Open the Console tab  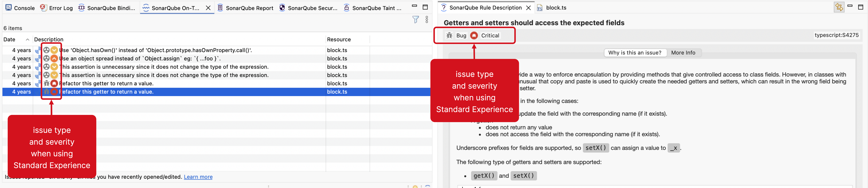(x=20, y=8)
